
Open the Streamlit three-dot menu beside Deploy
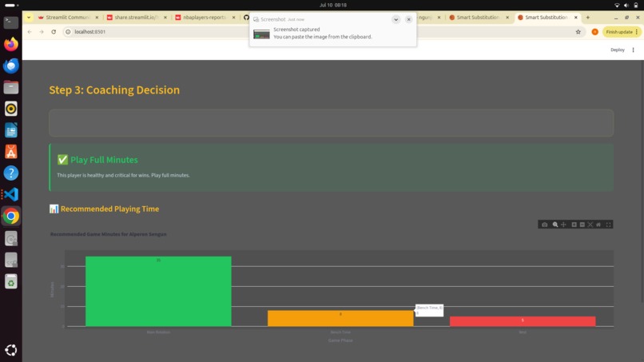click(x=634, y=50)
